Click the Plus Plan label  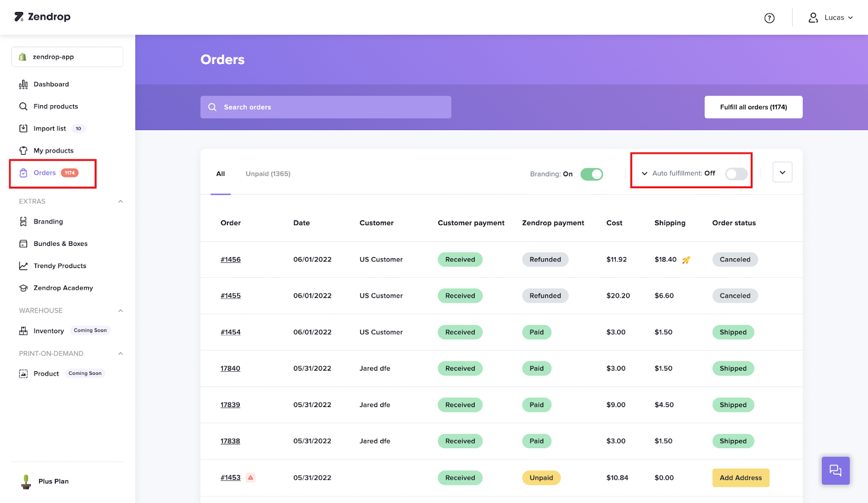coord(54,481)
